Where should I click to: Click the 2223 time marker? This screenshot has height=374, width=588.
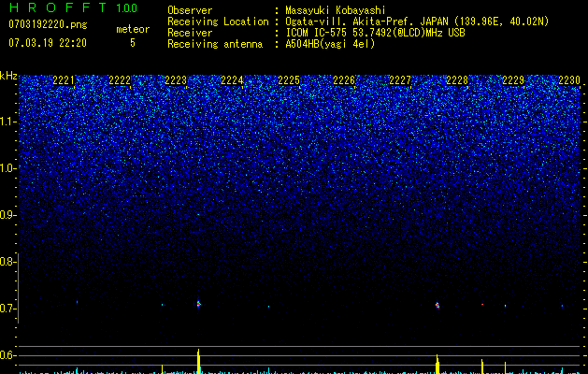pos(176,80)
